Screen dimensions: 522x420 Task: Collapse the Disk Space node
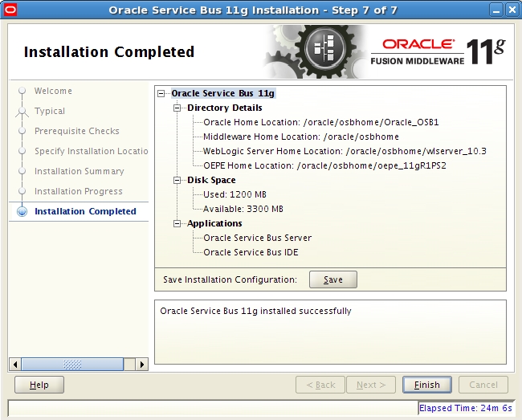(177, 180)
